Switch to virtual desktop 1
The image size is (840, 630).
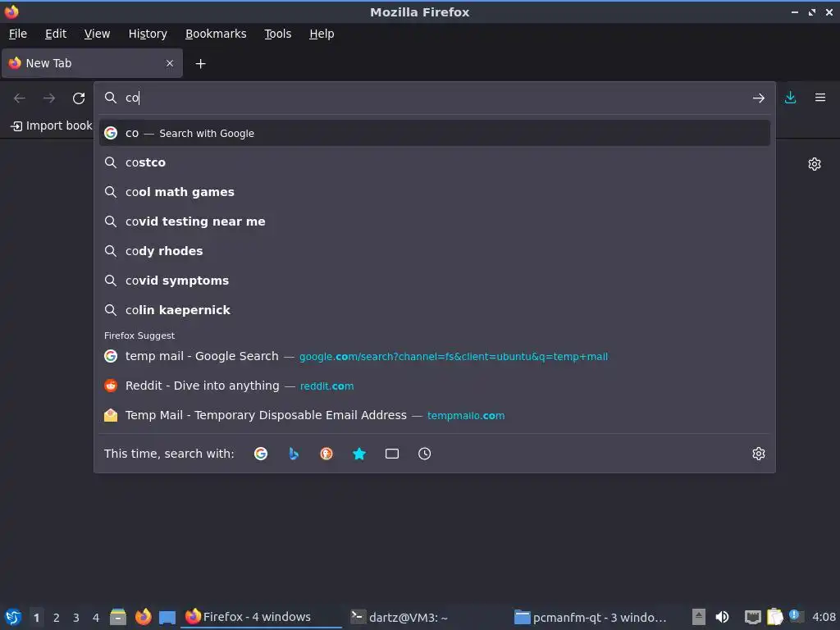(x=36, y=618)
